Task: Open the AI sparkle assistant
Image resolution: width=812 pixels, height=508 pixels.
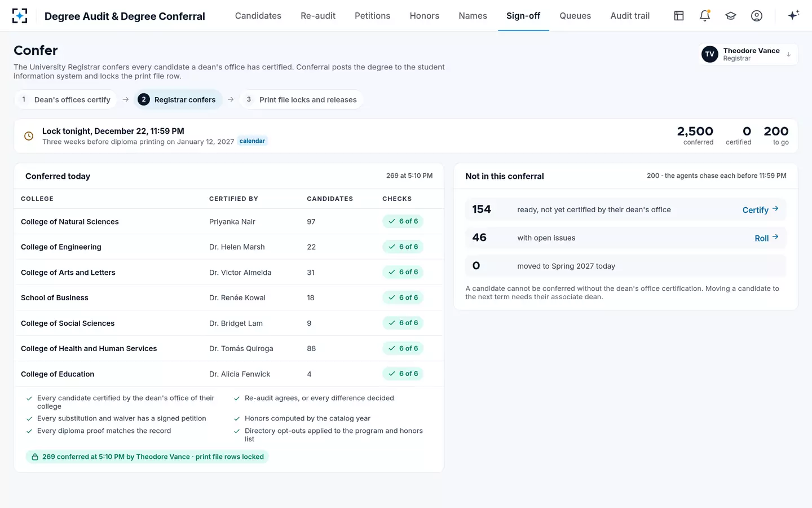Action: [793, 15]
